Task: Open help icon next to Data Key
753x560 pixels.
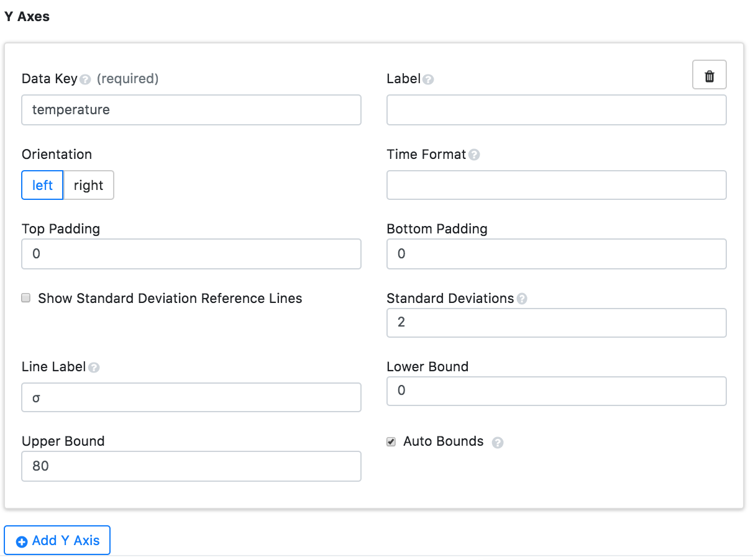Action: (86, 79)
